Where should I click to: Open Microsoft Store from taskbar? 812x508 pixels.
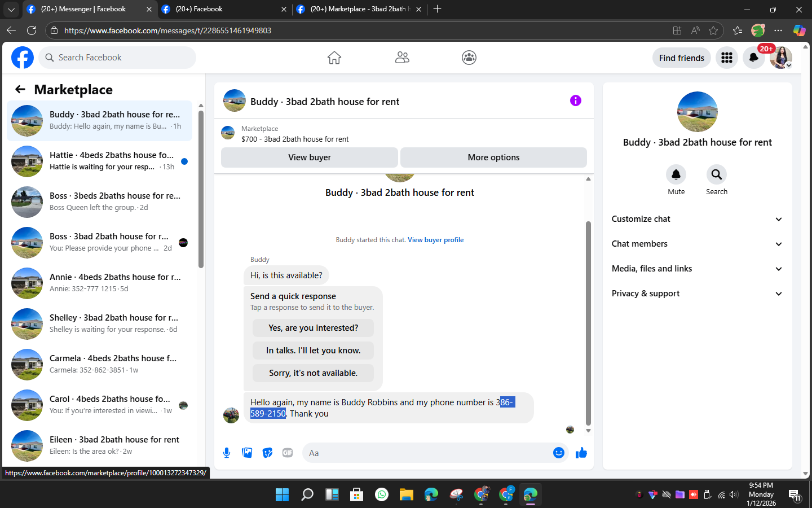[x=356, y=494]
